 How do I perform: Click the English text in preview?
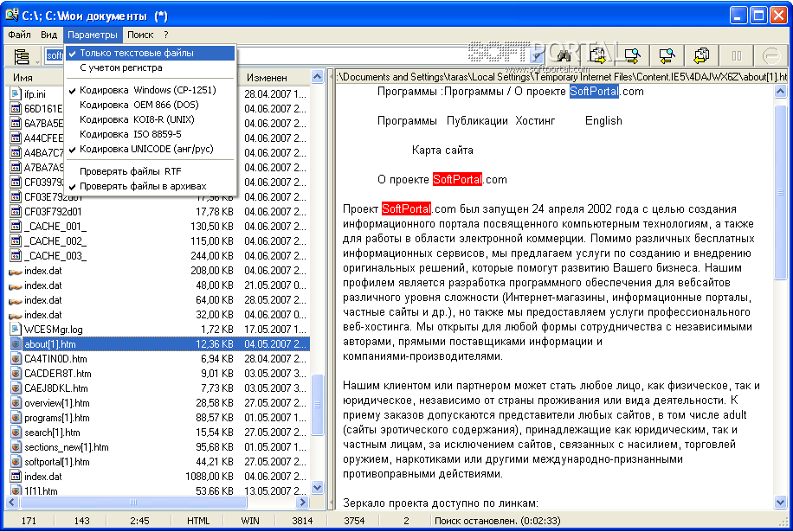click(x=603, y=121)
